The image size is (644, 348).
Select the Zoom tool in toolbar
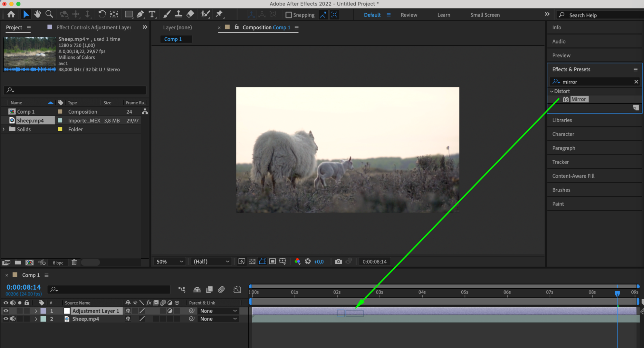[x=49, y=14]
